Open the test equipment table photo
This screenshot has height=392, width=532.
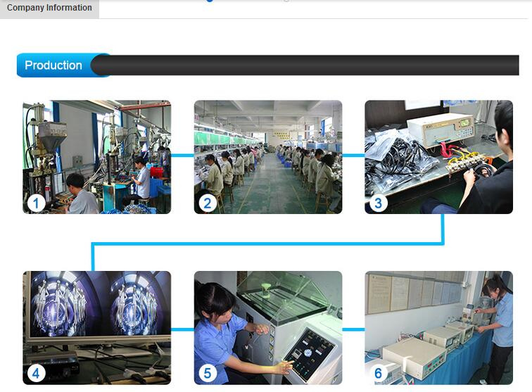click(438, 327)
